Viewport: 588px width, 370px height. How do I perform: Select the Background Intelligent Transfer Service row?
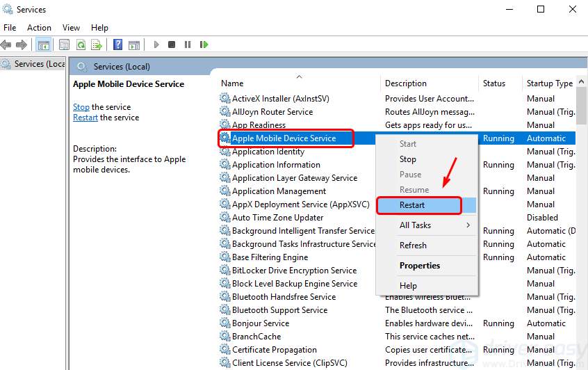pyautogui.click(x=397, y=231)
